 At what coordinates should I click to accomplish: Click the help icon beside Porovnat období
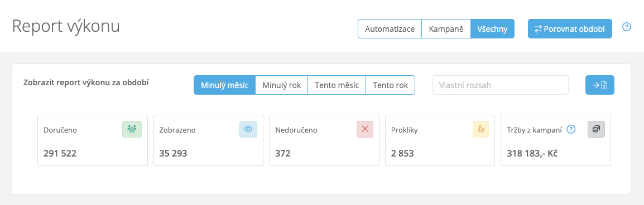(x=626, y=27)
